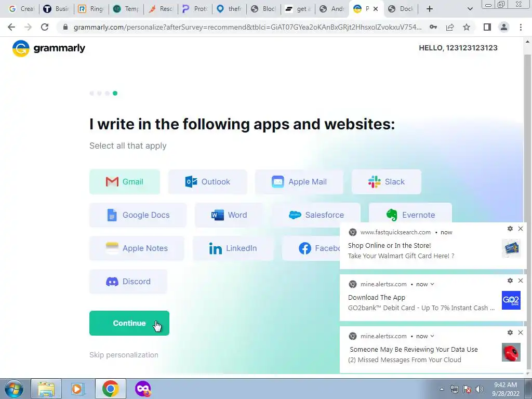
Task: Switch to the Busir tab
Action: click(x=56, y=9)
